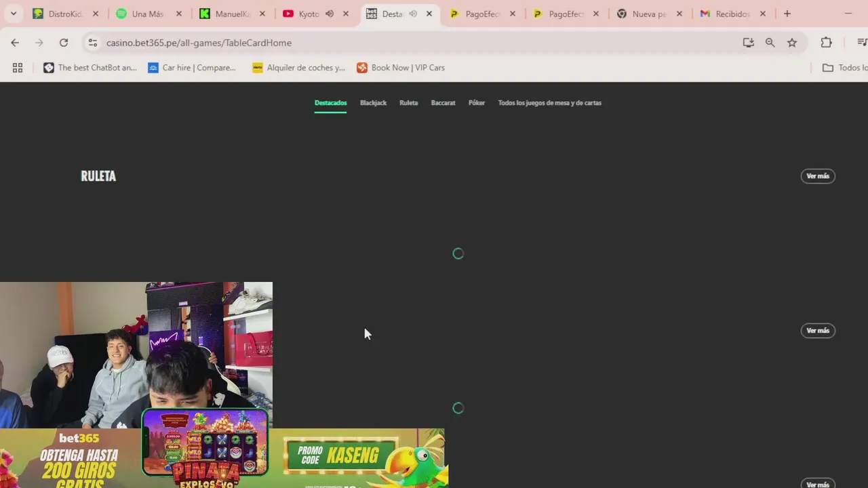Image resolution: width=868 pixels, height=488 pixels.
Task: Close the active Destacados tab
Action: [x=429, y=14]
